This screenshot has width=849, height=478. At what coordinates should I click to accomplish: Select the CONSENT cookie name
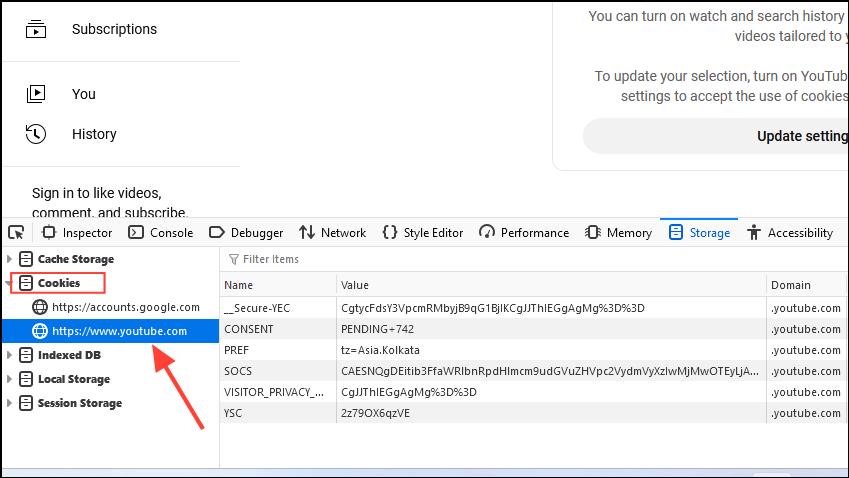tap(249, 329)
